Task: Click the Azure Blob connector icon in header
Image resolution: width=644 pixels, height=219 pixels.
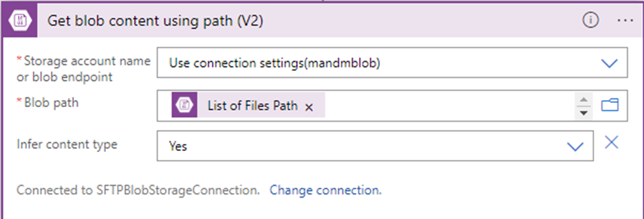Action: click(20, 21)
